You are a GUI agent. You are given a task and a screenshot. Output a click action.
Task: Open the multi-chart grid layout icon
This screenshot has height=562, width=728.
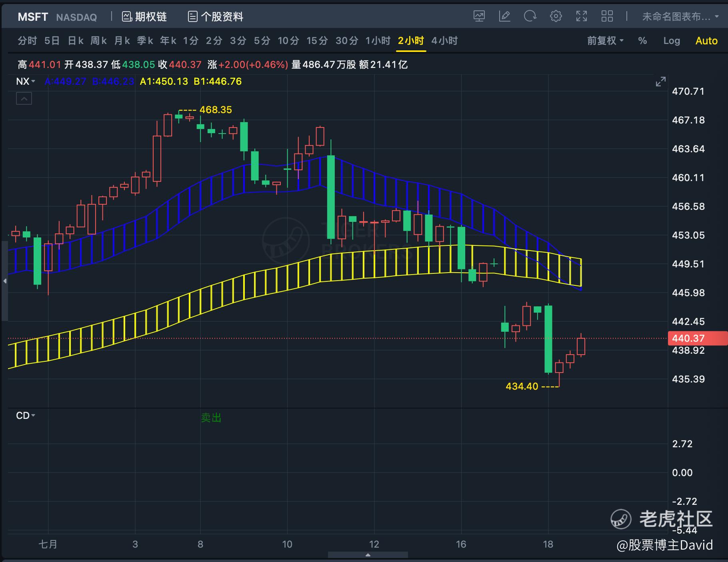(x=607, y=16)
